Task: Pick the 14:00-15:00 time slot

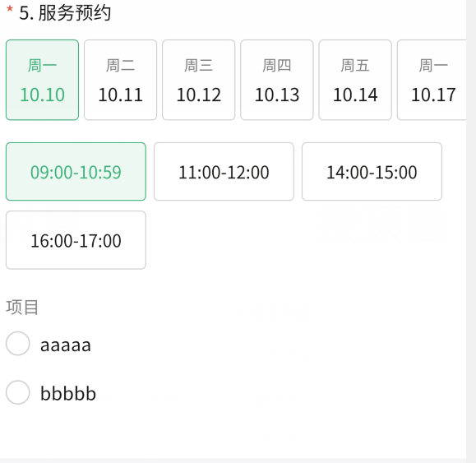Action: click(x=372, y=172)
